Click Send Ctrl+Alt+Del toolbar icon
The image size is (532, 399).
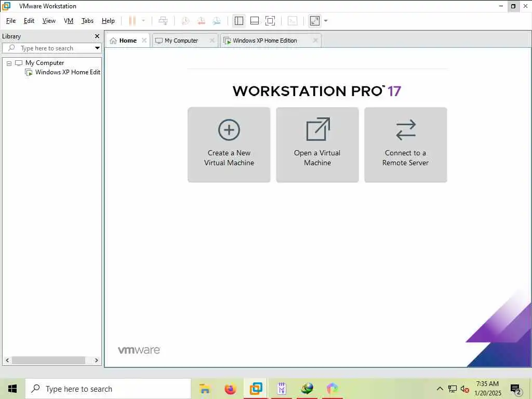pyautogui.click(x=163, y=21)
